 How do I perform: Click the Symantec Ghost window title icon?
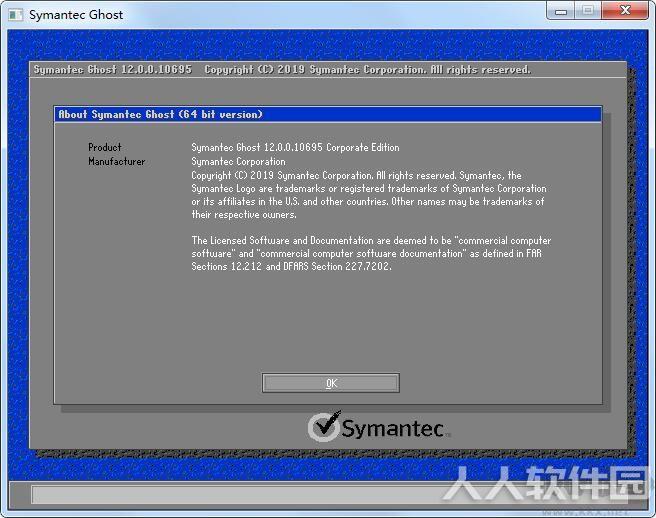(x=15, y=15)
